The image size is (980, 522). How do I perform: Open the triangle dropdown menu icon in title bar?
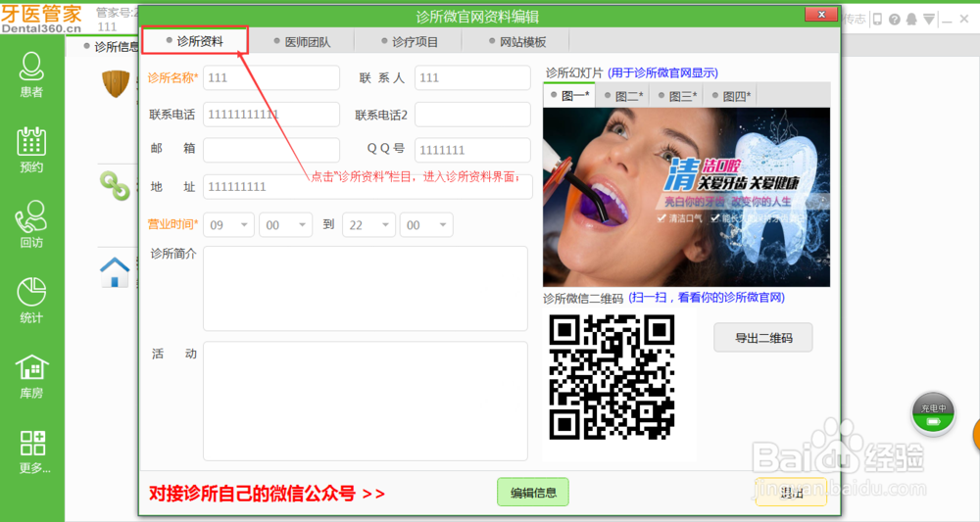click(x=929, y=20)
